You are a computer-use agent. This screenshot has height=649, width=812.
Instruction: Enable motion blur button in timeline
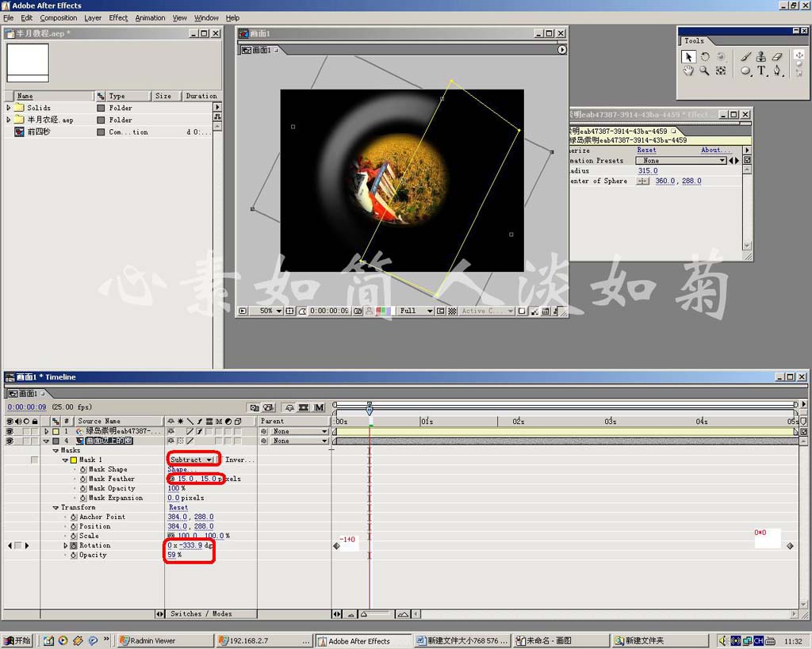(319, 408)
